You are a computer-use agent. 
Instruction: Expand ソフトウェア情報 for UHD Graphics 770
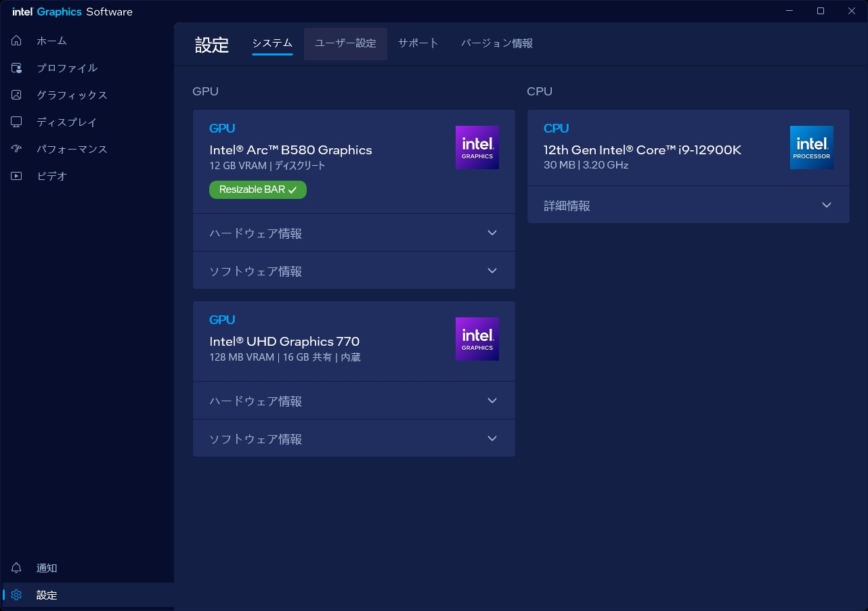[354, 438]
